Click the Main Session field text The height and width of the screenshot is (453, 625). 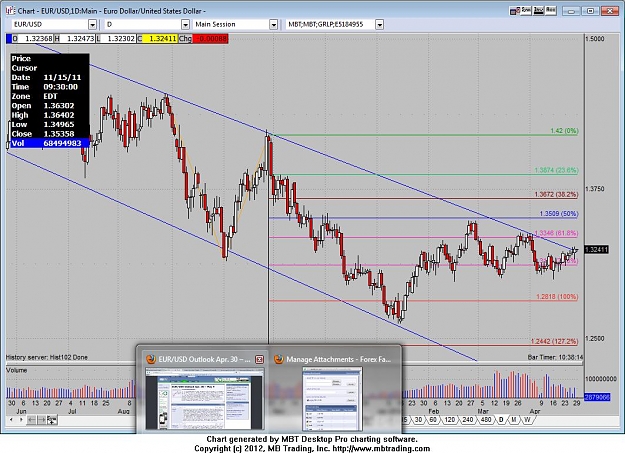[215, 24]
